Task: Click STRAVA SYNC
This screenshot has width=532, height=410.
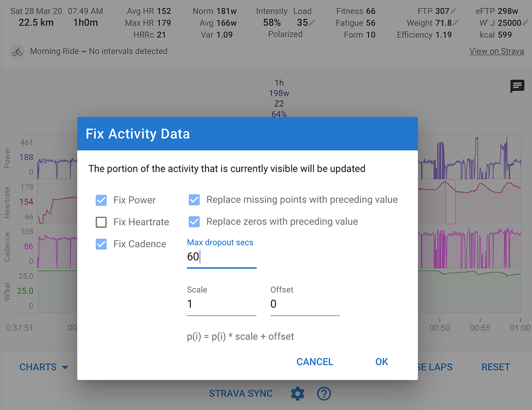Action: 241,394
